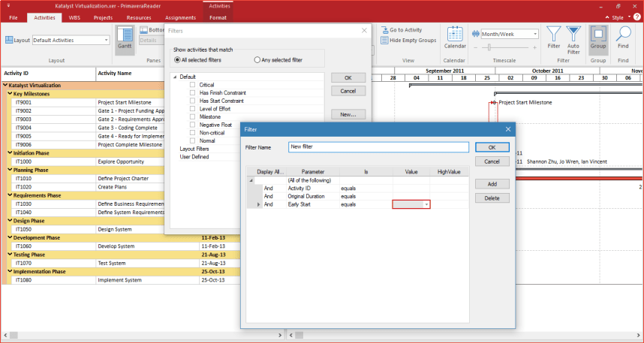Check the Normal filter checkbox
Viewport: 644px width, 344px height.
point(192,140)
